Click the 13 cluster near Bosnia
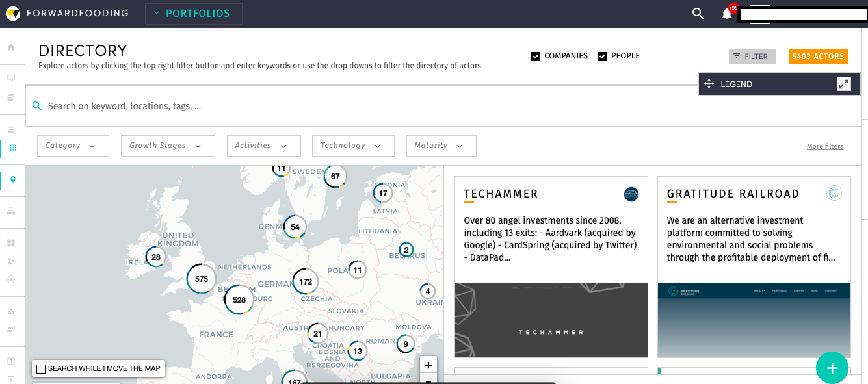The image size is (868, 384). point(357,352)
